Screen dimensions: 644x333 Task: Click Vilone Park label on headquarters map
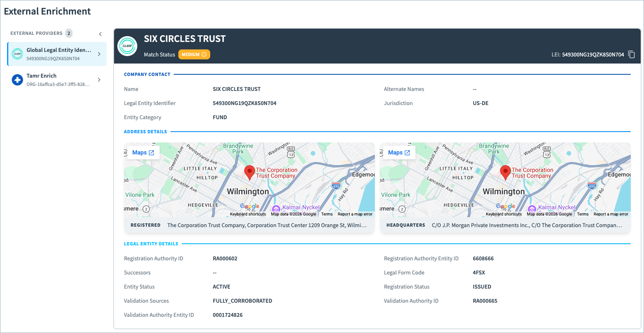coord(396,195)
